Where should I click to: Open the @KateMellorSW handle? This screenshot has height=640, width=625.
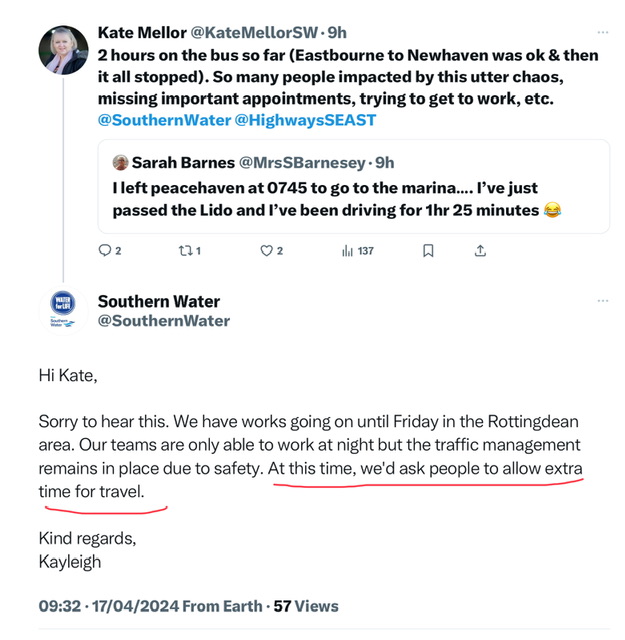254,33
